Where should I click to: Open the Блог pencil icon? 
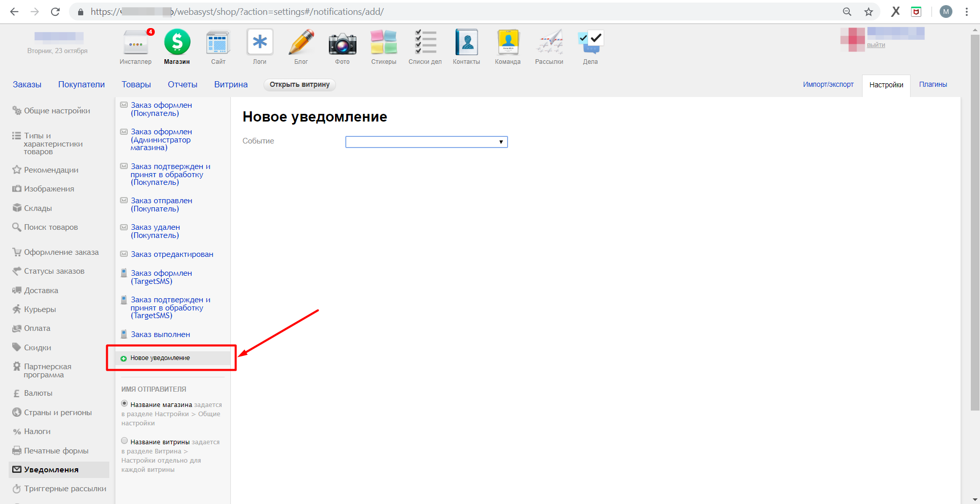[x=301, y=42]
